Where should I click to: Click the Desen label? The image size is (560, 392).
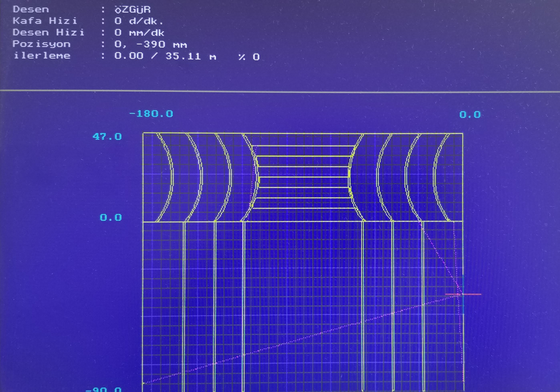pos(31,10)
